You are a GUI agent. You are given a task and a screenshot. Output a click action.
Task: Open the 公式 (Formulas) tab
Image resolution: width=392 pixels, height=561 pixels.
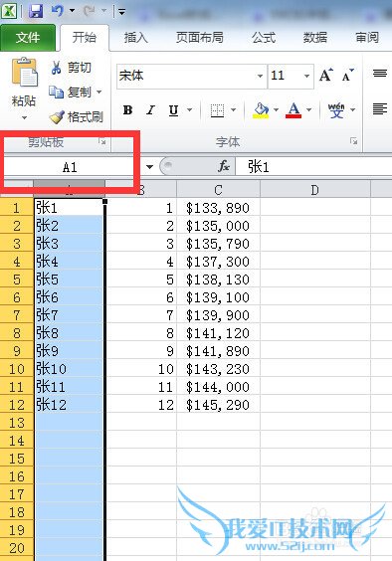(x=264, y=38)
